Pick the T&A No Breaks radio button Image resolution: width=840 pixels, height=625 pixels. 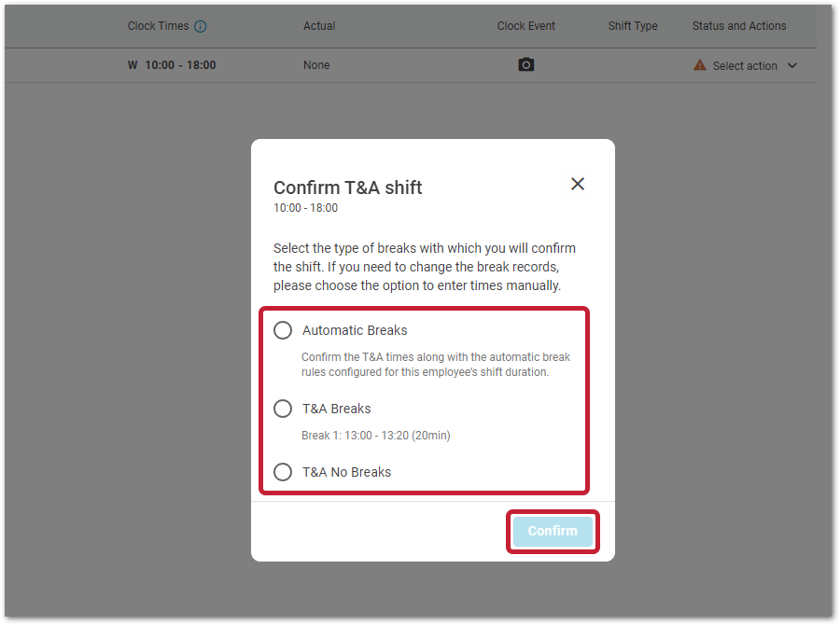click(283, 472)
